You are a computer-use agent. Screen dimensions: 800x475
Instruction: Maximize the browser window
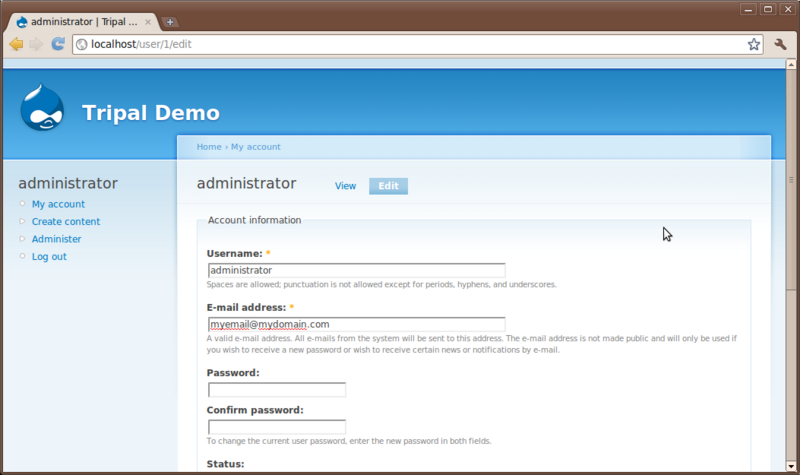click(768, 9)
